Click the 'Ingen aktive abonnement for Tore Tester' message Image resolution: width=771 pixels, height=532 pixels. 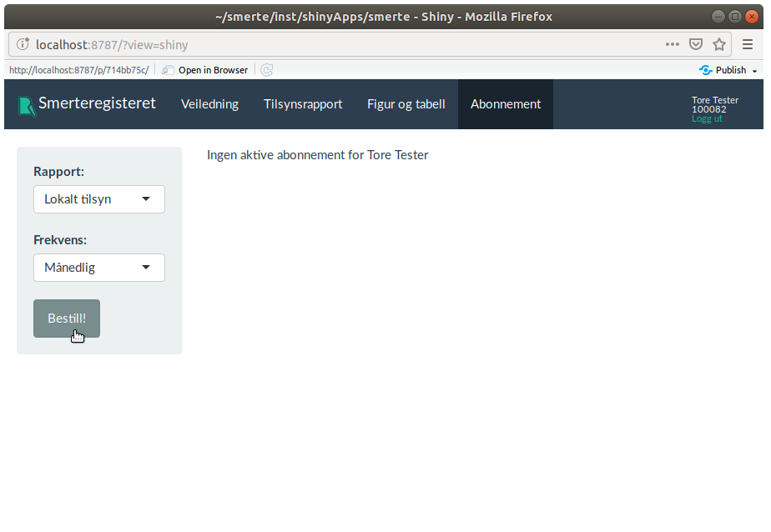[318, 155]
